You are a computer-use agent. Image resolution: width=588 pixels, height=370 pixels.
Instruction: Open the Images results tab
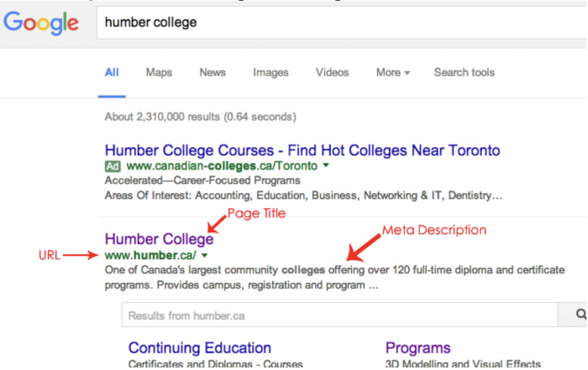[x=270, y=72]
